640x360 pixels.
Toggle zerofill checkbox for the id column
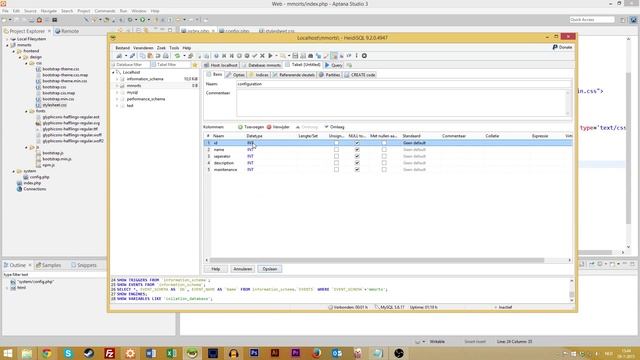(x=384, y=143)
